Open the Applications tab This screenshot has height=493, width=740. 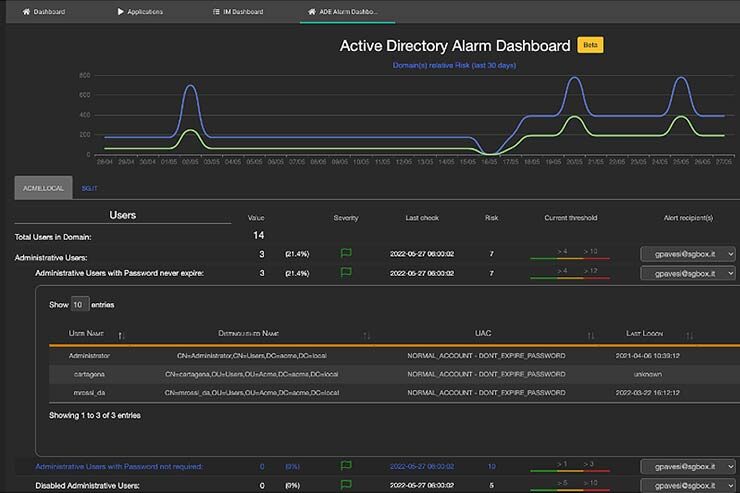(140, 12)
